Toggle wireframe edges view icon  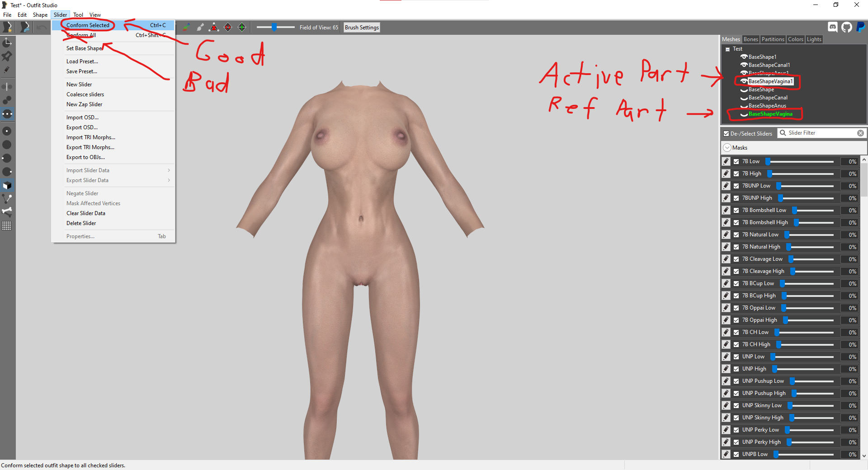coord(7,198)
